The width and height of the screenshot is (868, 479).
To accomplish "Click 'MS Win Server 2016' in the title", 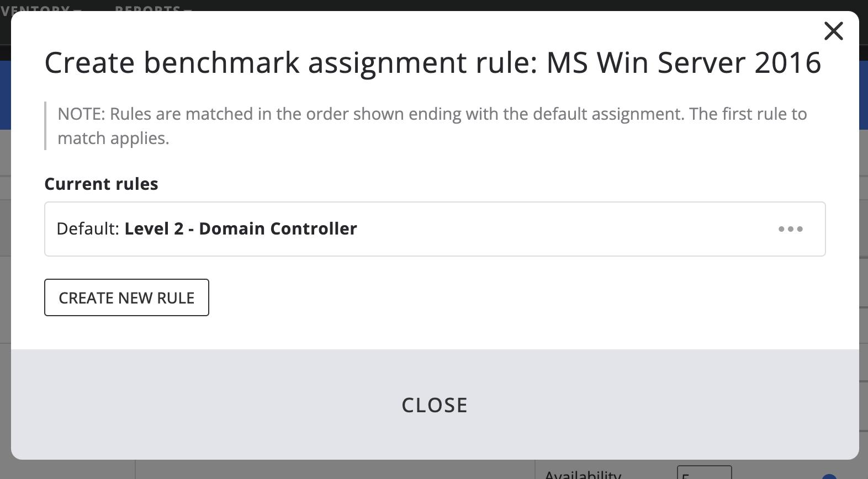I will [683, 62].
